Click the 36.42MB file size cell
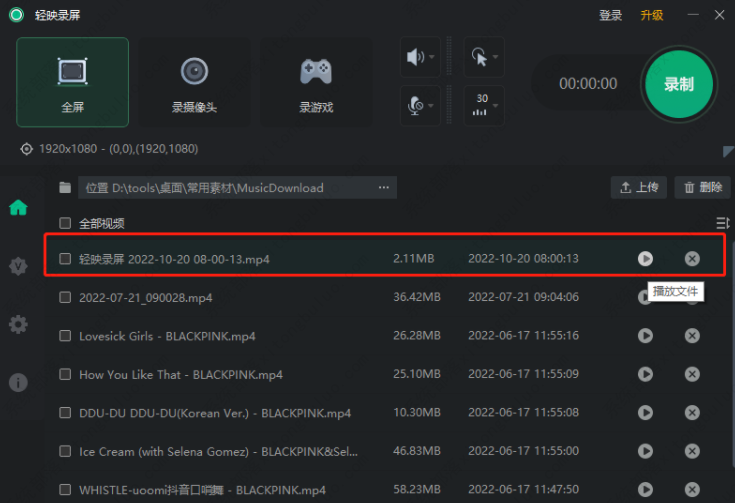Image resolution: width=735 pixels, height=503 pixels. 417,297
